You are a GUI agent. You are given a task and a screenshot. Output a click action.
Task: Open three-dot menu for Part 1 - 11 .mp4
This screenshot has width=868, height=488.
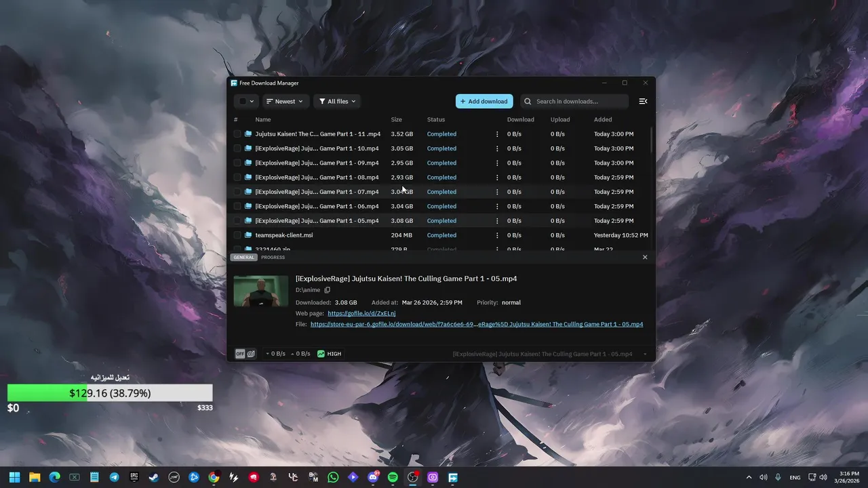point(497,134)
